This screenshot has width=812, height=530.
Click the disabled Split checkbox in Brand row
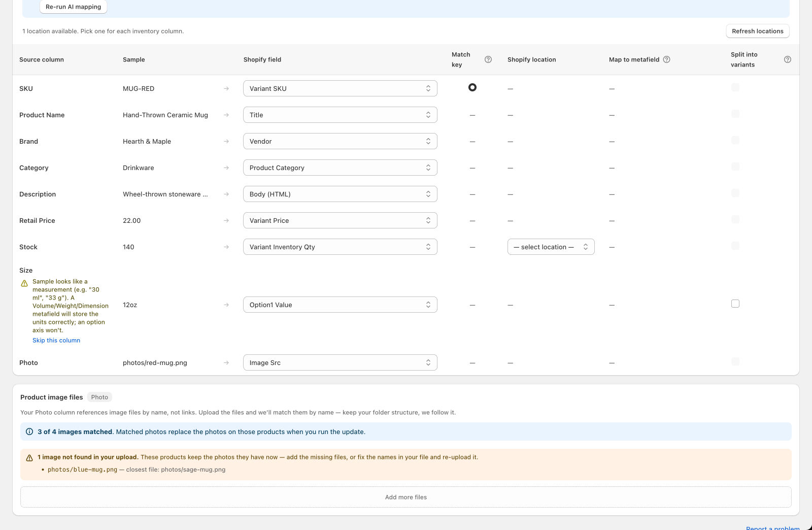click(735, 140)
